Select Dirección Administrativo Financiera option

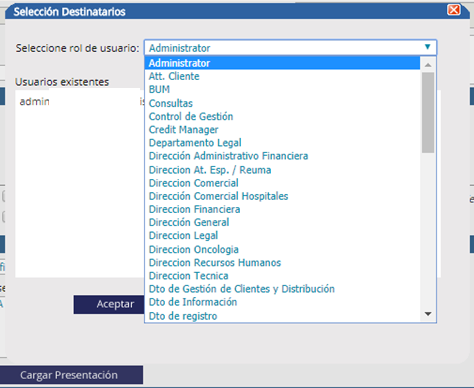point(283,156)
